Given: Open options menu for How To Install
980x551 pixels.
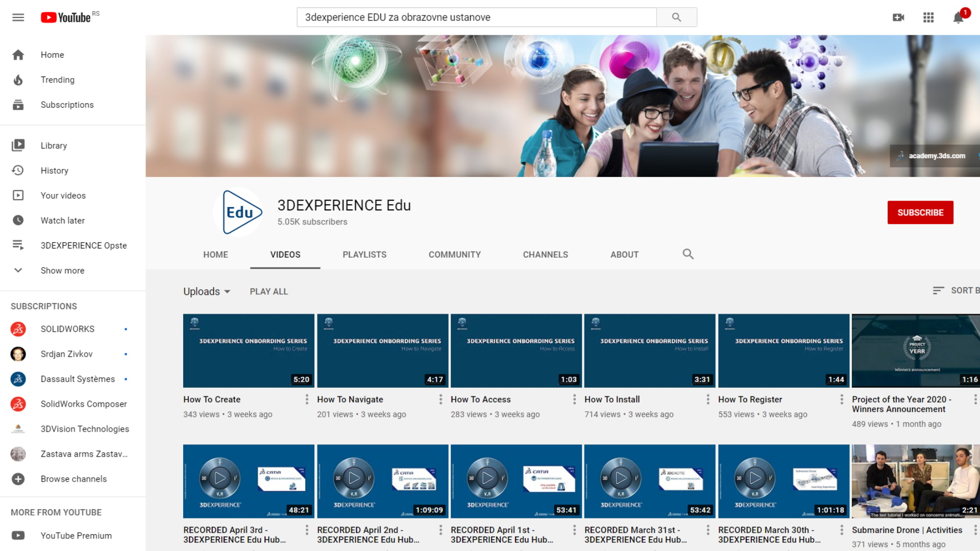Looking at the screenshot, I should 708,399.
